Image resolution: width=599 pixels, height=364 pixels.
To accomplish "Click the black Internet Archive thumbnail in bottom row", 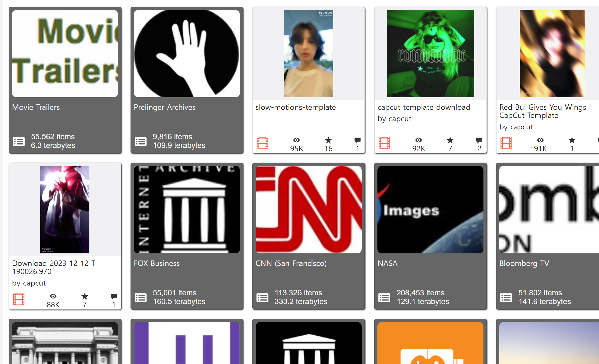I will [308, 343].
